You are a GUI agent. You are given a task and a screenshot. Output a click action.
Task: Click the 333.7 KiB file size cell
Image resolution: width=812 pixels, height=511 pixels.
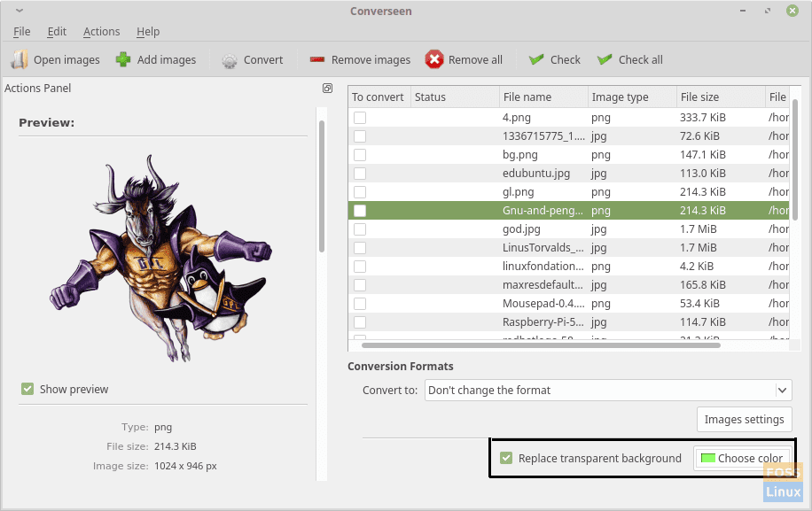pyautogui.click(x=703, y=118)
